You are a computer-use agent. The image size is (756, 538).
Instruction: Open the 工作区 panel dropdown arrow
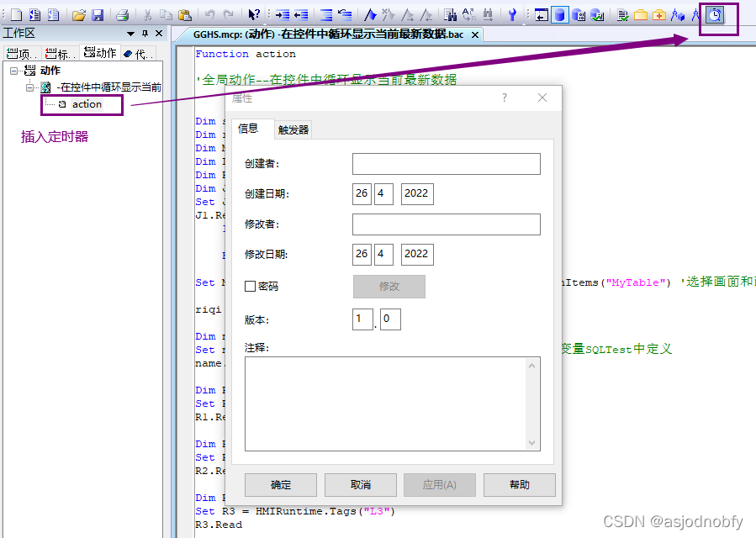coord(130,34)
